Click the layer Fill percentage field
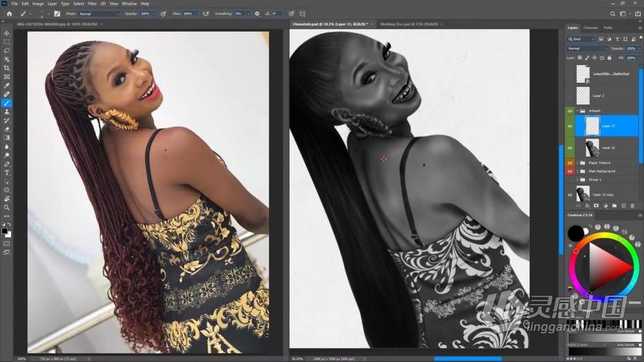The width and height of the screenshot is (644, 362). pyautogui.click(x=632, y=58)
